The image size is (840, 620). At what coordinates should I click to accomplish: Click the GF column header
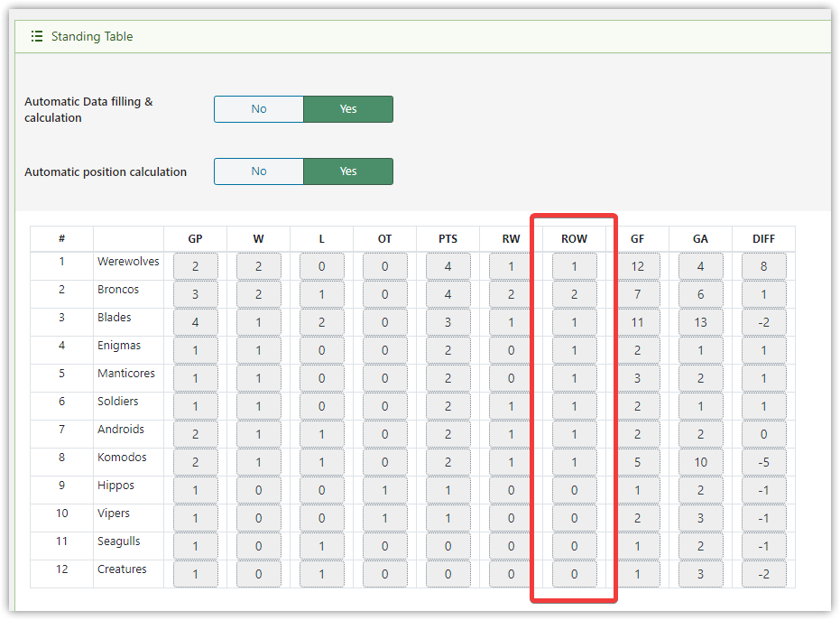638,239
